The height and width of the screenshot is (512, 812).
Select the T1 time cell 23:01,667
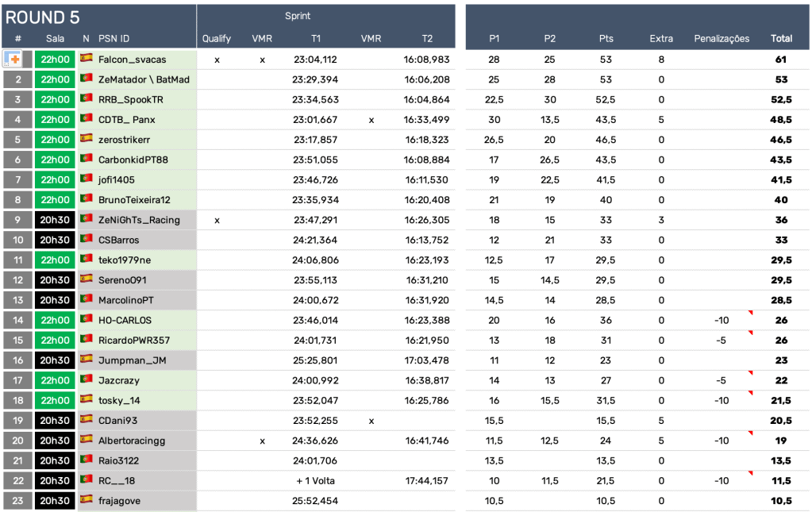click(315, 120)
